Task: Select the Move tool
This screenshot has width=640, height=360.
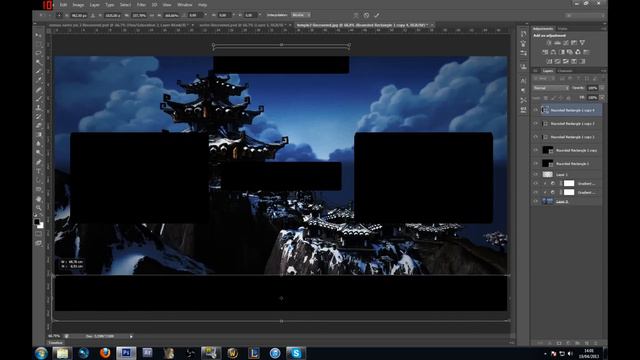Action: tap(38, 35)
